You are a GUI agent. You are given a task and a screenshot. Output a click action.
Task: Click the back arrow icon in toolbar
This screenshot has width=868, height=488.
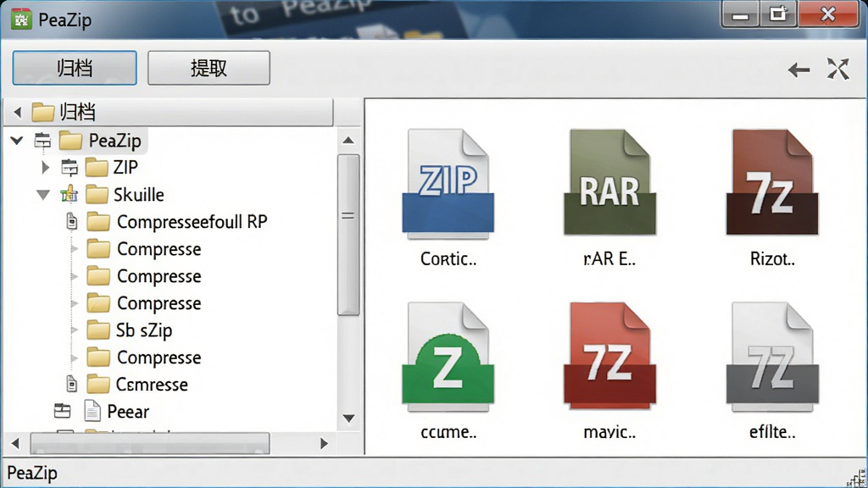798,69
